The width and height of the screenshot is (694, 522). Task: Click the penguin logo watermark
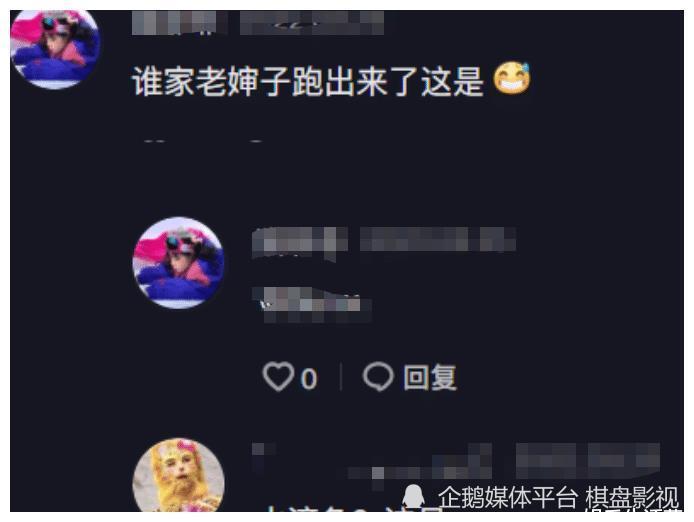point(413,497)
